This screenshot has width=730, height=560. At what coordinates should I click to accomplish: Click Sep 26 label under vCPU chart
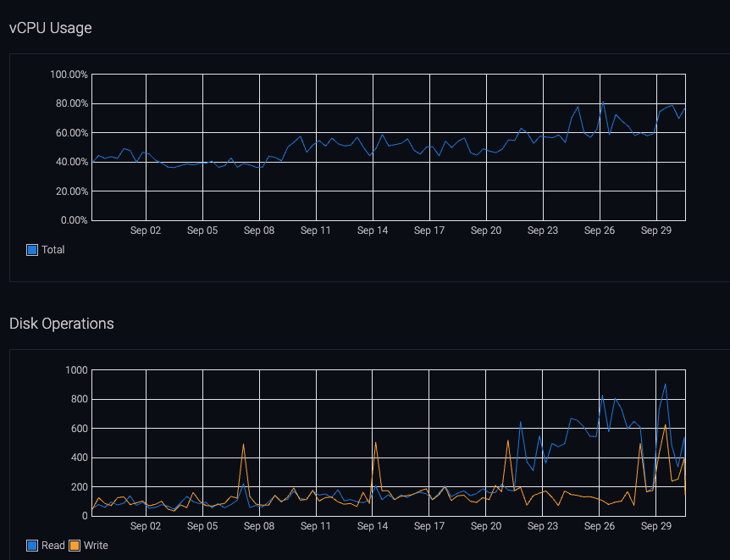pos(600,230)
